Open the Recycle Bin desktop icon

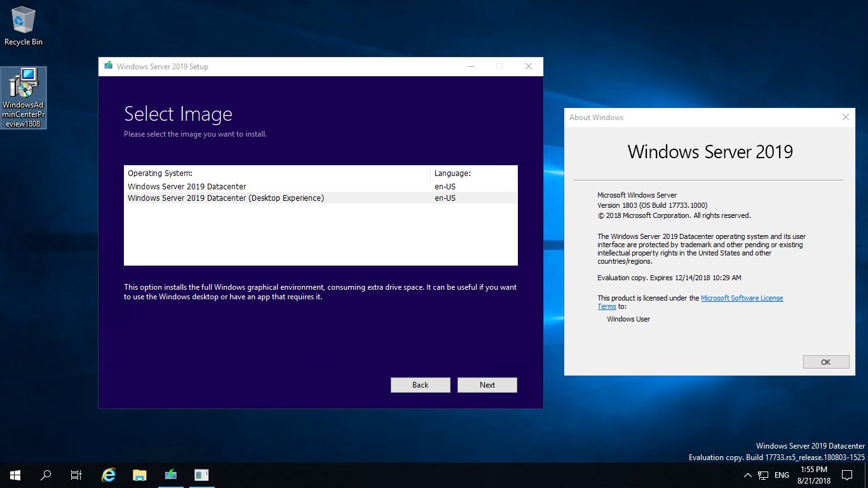pos(24,26)
